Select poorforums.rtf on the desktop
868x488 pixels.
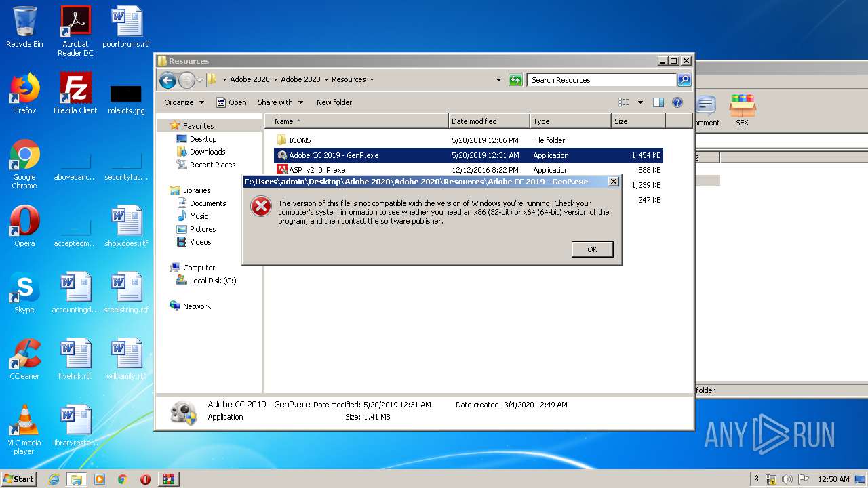pos(126,27)
